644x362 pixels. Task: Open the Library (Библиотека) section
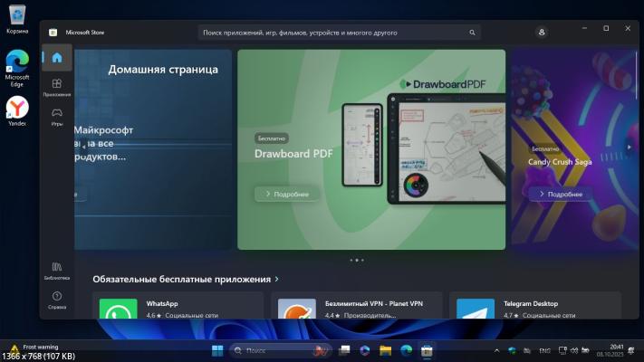pyautogui.click(x=57, y=270)
